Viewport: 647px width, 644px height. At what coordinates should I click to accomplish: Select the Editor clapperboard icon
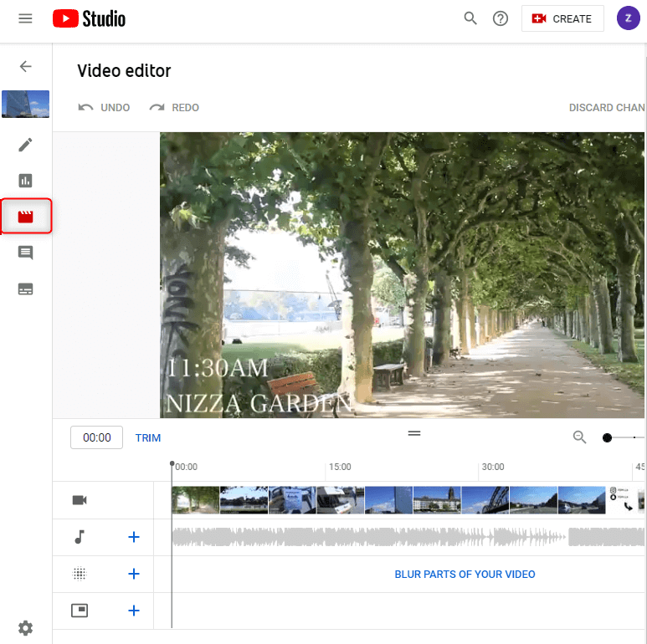[x=26, y=217]
